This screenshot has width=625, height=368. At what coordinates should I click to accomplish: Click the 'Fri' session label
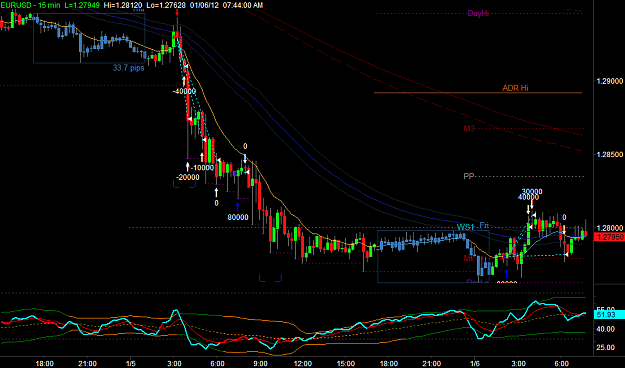(484, 225)
